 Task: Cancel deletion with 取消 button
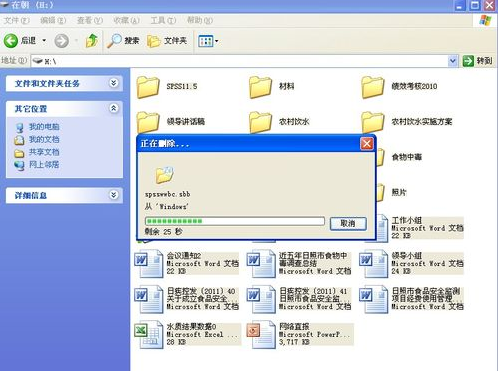(x=348, y=223)
